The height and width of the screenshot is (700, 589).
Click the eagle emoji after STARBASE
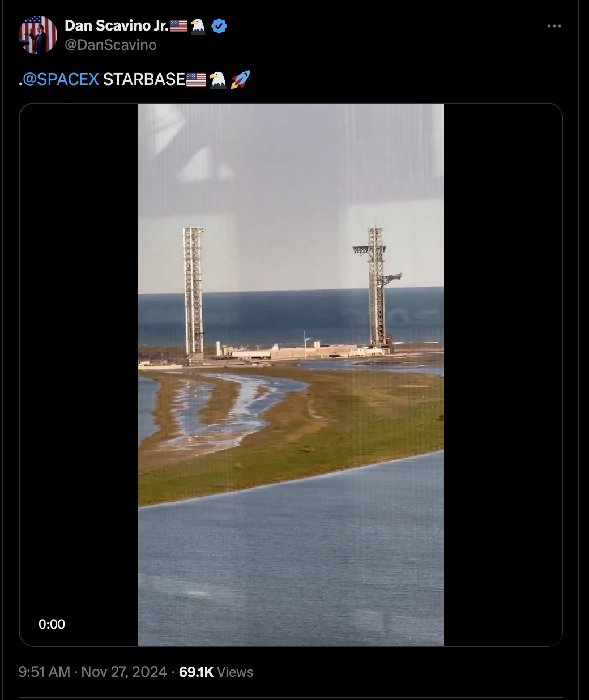pyautogui.click(x=218, y=80)
